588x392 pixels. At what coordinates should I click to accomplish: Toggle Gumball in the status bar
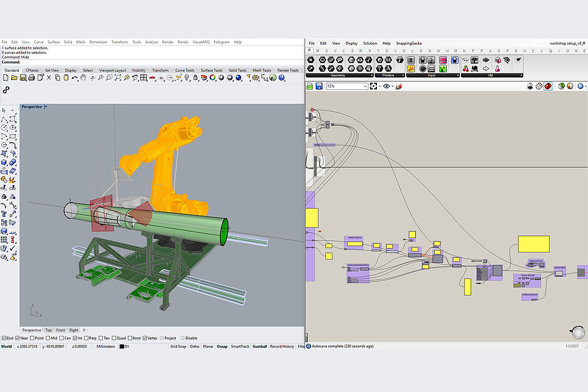click(x=259, y=346)
